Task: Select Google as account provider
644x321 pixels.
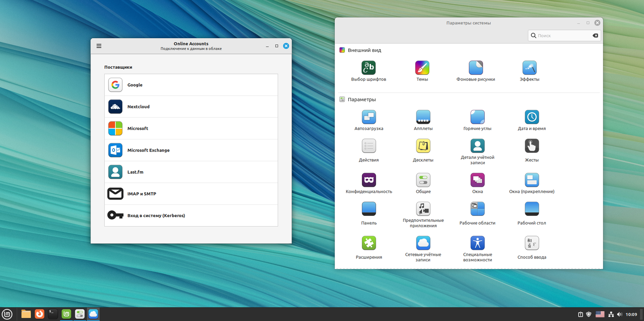Action: pyautogui.click(x=191, y=85)
